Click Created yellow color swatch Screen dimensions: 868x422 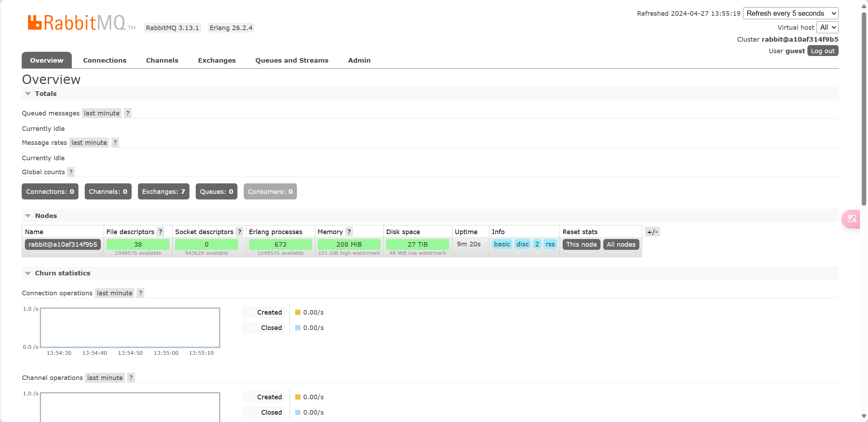pyautogui.click(x=298, y=312)
